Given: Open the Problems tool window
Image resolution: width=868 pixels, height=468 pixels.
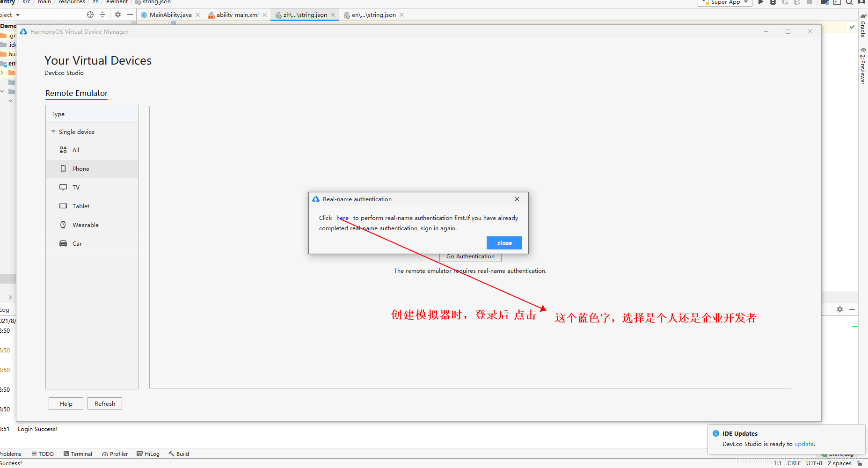Looking at the screenshot, I should (x=10, y=454).
